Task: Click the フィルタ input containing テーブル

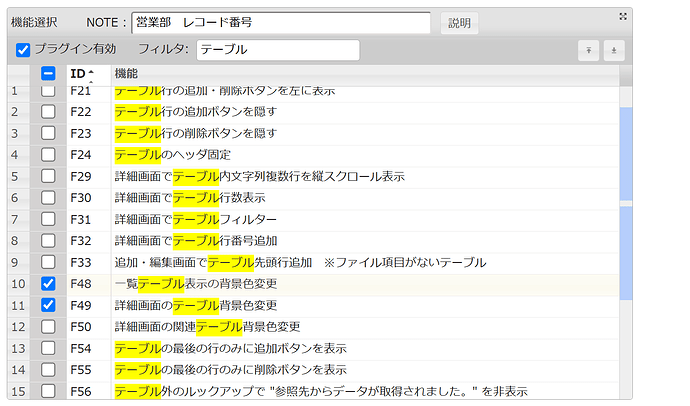Action: [x=277, y=49]
